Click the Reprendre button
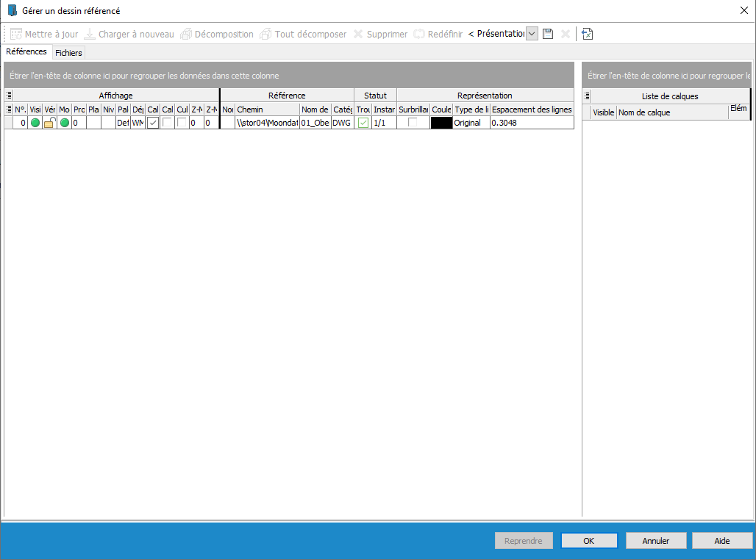The image size is (756, 560). (524, 541)
